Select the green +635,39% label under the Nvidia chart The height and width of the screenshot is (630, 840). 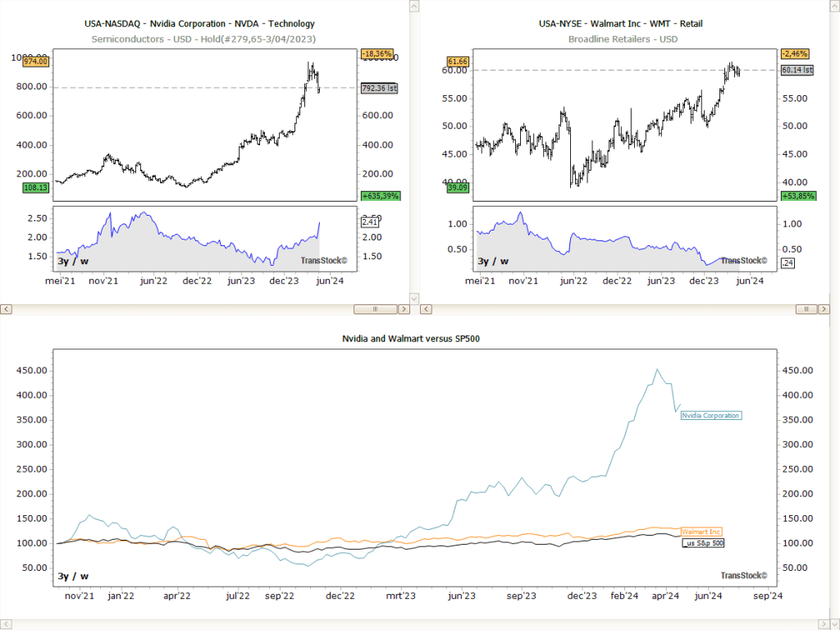coord(380,196)
